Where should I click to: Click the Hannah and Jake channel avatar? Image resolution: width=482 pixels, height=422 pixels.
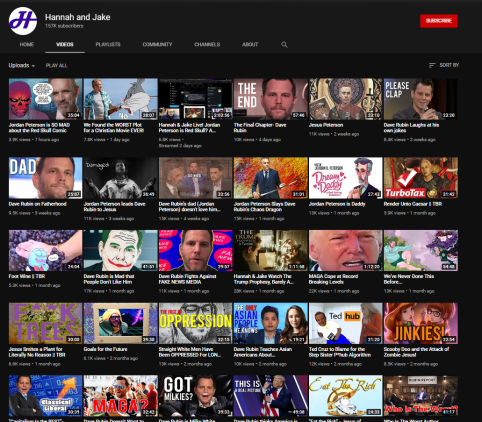click(x=23, y=21)
